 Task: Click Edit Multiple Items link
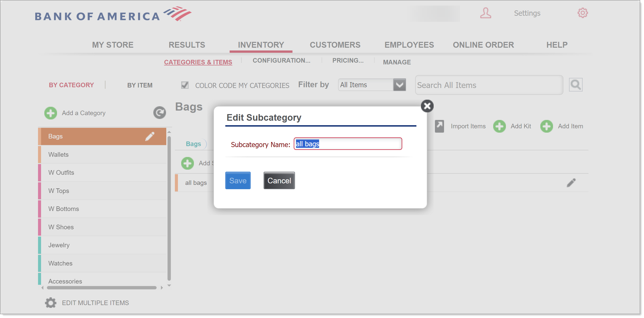click(95, 303)
